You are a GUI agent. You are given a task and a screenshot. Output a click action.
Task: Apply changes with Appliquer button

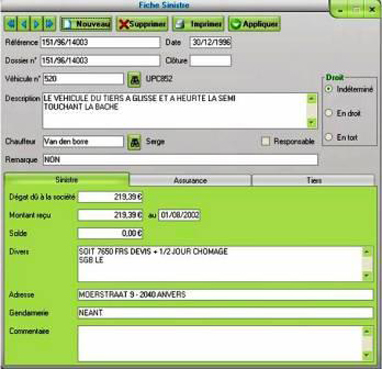point(254,24)
